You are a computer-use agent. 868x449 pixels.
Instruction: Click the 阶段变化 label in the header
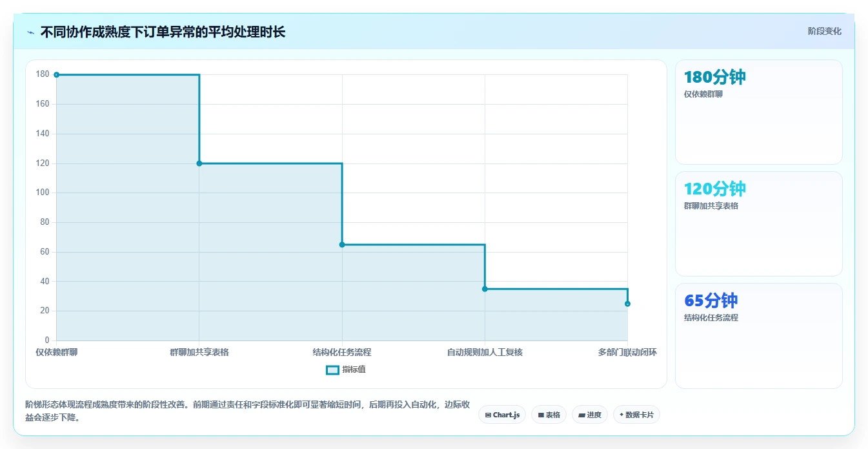824,31
